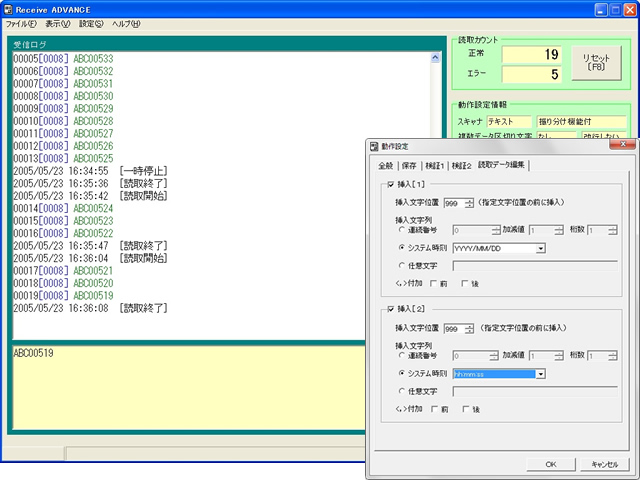Switch to the 検証1 tab

coord(433,165)
